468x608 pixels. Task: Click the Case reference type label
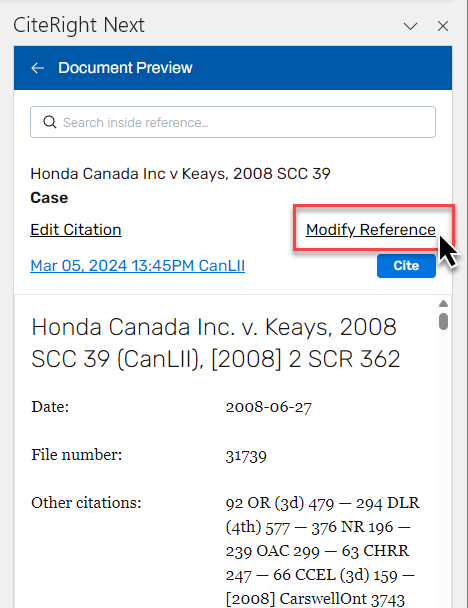pyautogui.click(x=49, y=198)
